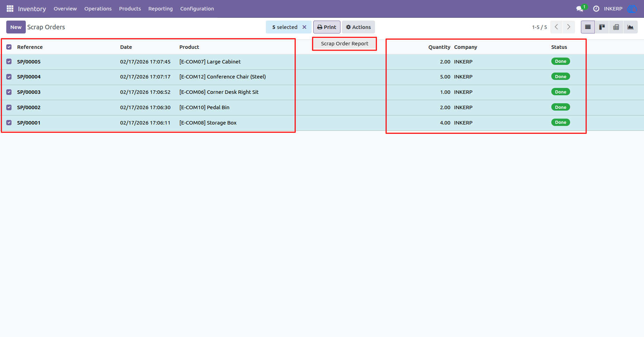Go to next page arrow
Screen dimensions: 644x337
[x=569, y=27]
